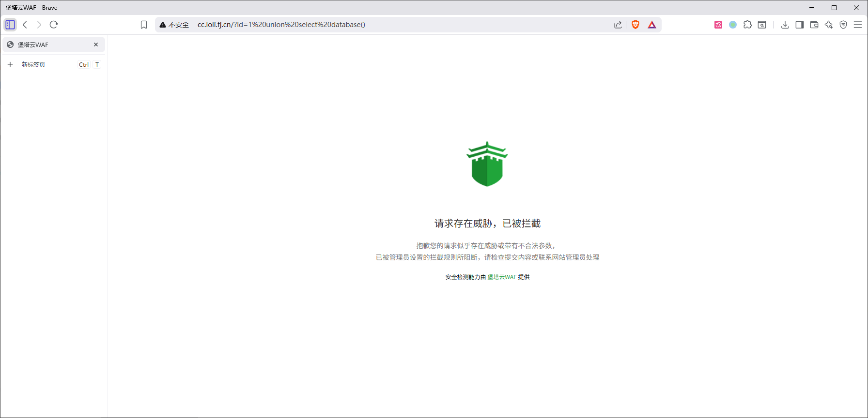Click the line 抱歉您的请求似乎存在威胁或带有不合法参数，
This screenshot has width=868, height=418.
click(x=487, y=246)
